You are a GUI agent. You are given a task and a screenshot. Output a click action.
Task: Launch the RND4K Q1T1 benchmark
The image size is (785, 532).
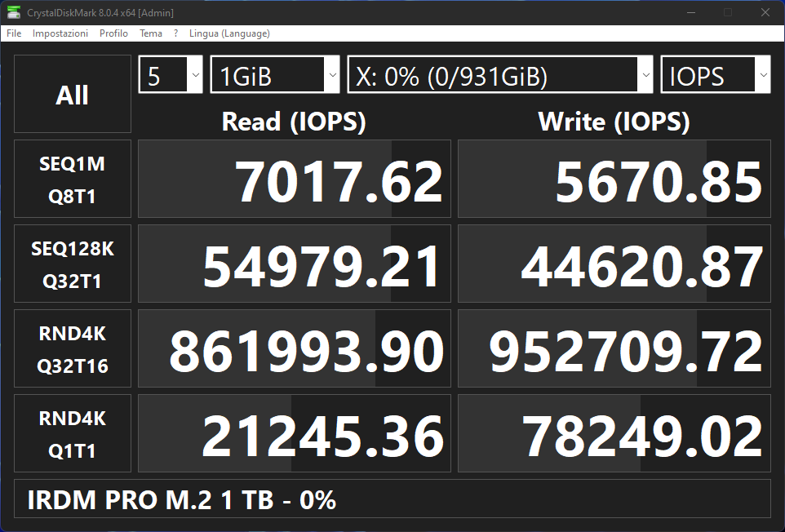[73, 434]
